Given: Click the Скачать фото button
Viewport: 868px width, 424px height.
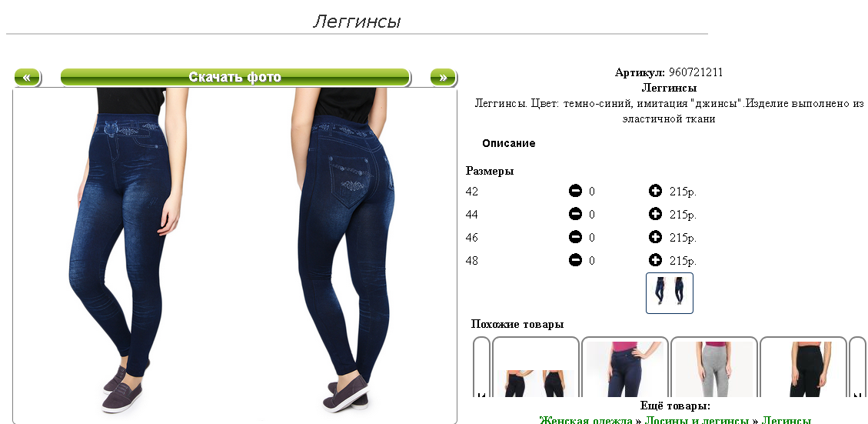Looking at the screenshot, I should (x=235, y=77).
